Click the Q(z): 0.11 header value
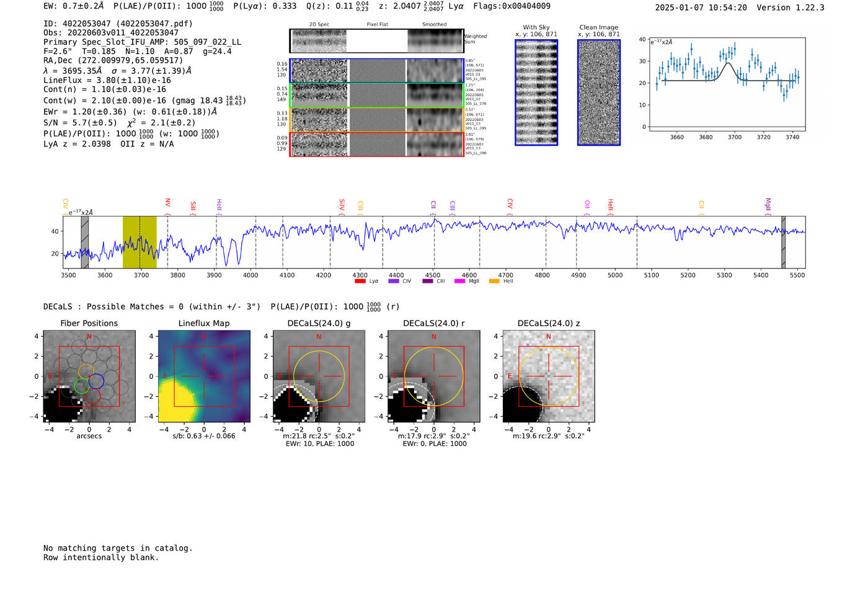This screenshot has height=591, width=868. (x=338, y=6)
